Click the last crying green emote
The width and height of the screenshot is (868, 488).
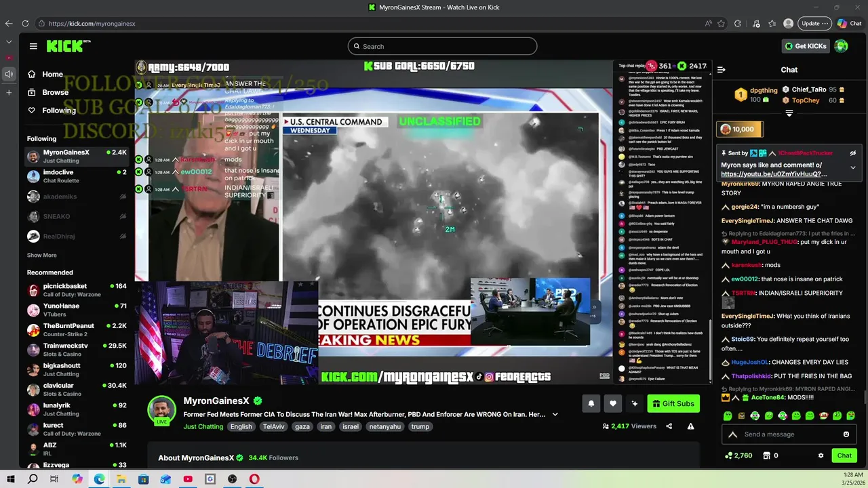[851, 415]
